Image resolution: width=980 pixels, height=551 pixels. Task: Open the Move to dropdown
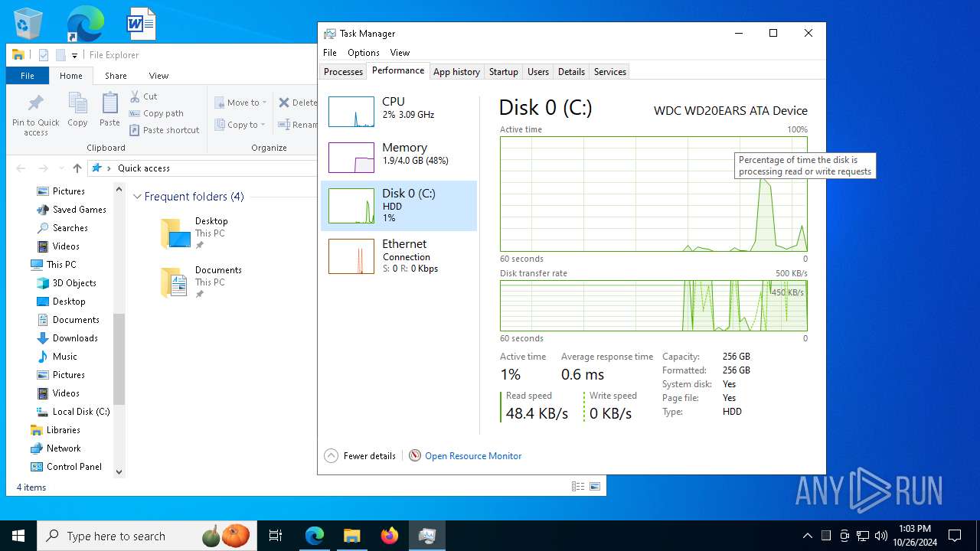tap(240, 103)
